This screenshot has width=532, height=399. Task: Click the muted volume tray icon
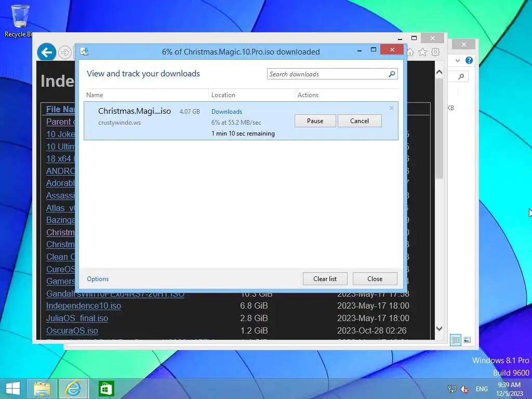(464, 389)
